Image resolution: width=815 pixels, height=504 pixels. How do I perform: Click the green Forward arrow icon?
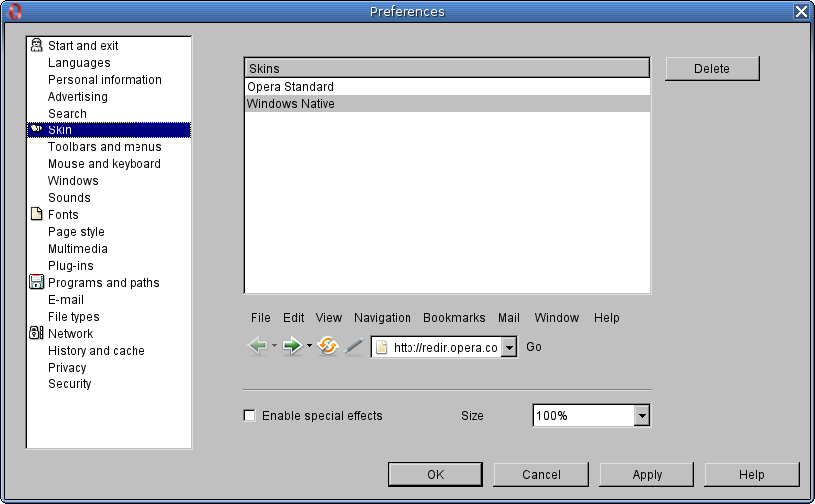coord(292,347)
